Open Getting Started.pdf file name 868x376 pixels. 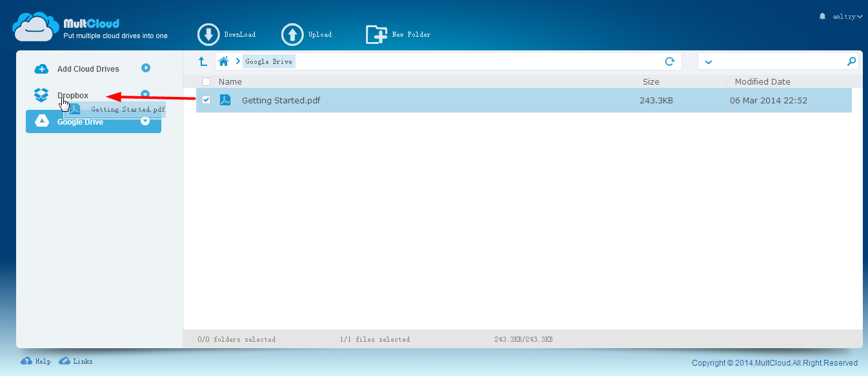coord(281,100)
